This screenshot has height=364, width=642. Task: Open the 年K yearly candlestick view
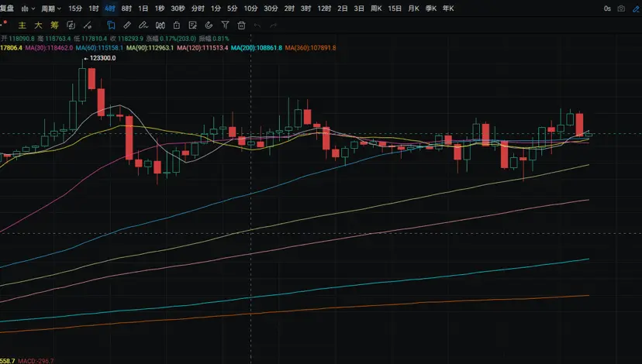pyautogui.click(x=448, y=9)
